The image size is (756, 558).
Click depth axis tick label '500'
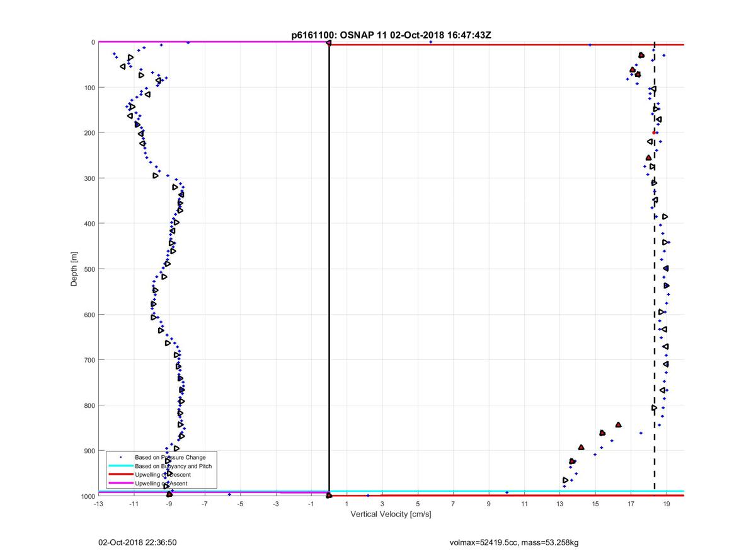click(89, 269)
